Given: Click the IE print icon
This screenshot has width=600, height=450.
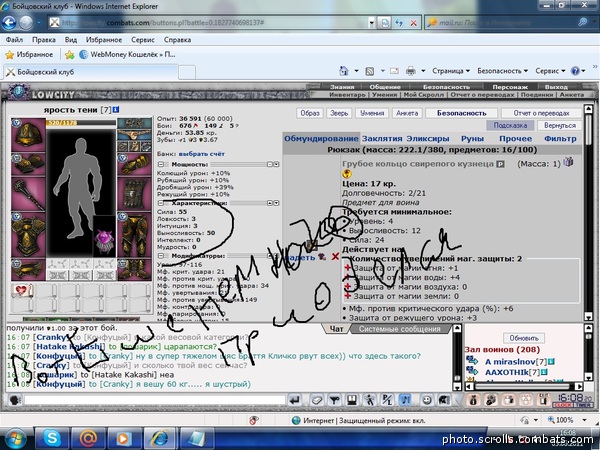Looking at the screenshot, I should tap(411, 71).
